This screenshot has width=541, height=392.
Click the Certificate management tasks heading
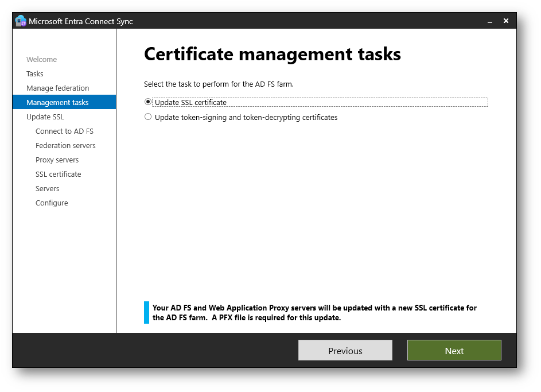[x=272, y=55]
